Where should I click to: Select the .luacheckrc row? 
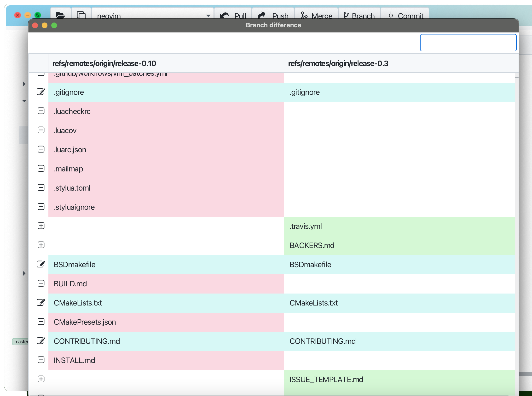click(166, 112)
